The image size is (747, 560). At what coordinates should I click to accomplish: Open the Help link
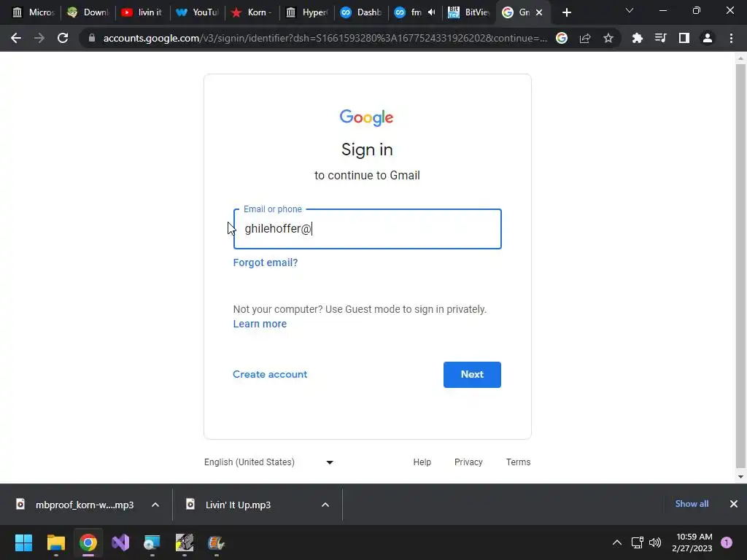point(422,462)
